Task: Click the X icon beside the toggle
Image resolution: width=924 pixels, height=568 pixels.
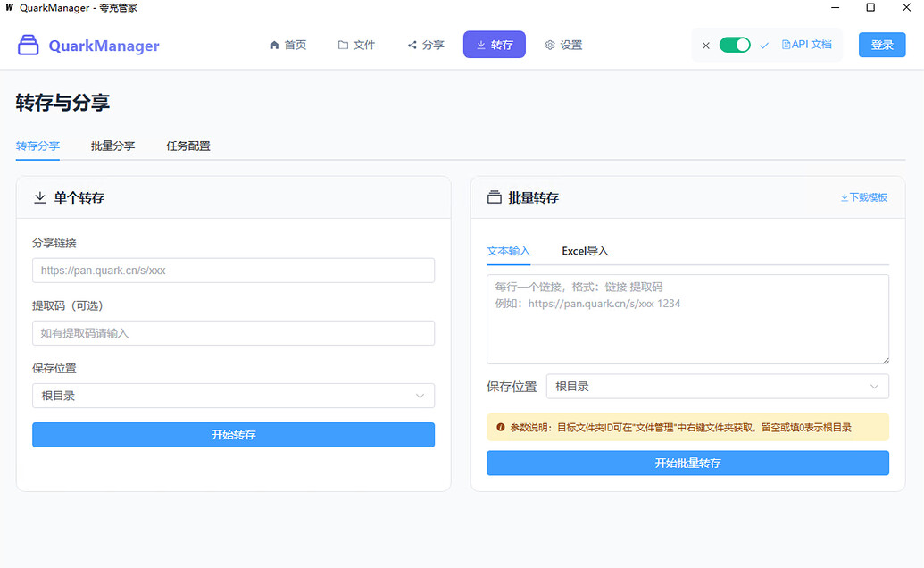Action: 706,46
